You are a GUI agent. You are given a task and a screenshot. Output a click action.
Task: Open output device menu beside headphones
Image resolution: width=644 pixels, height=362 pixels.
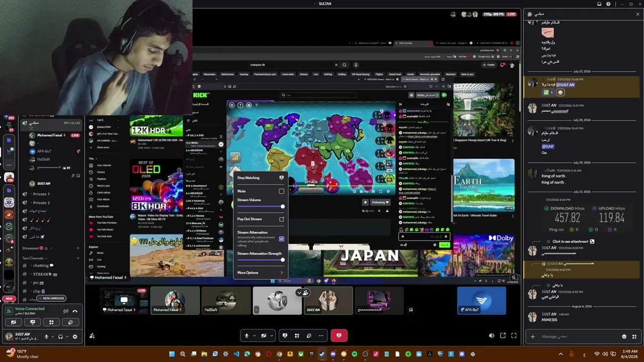pyautogui.click(x=67, y=337)
